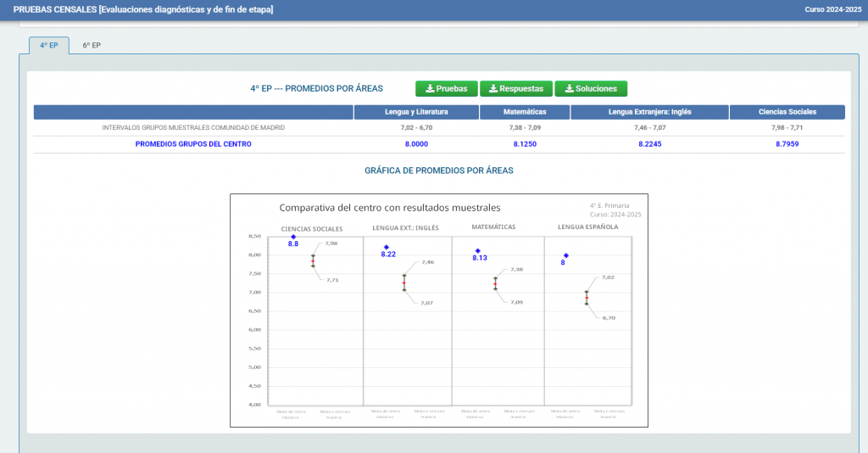This screenshot has height=453, width=868.
Task: Click the Ciencias Sociales column header
Action: [787, 112]
